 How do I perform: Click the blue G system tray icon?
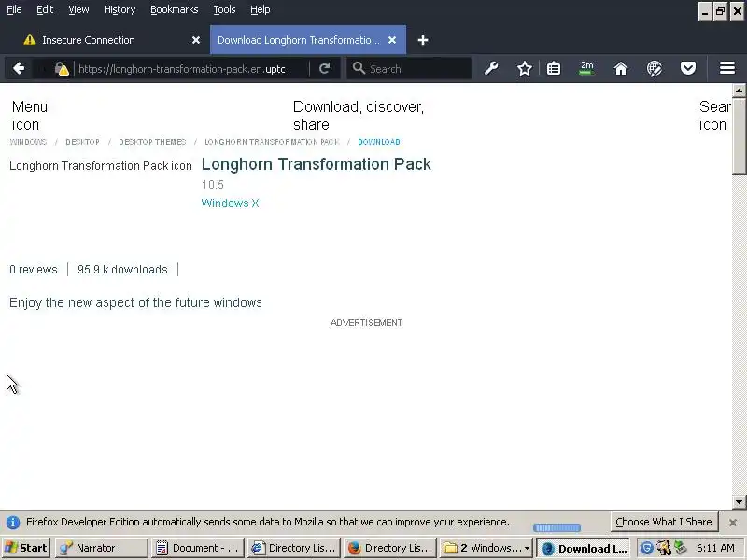click(646, 548)
